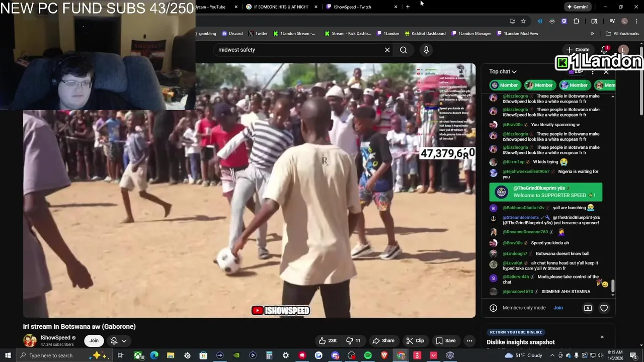Select the first Member chip in chat
644x362 pixels.
(505, 85)
